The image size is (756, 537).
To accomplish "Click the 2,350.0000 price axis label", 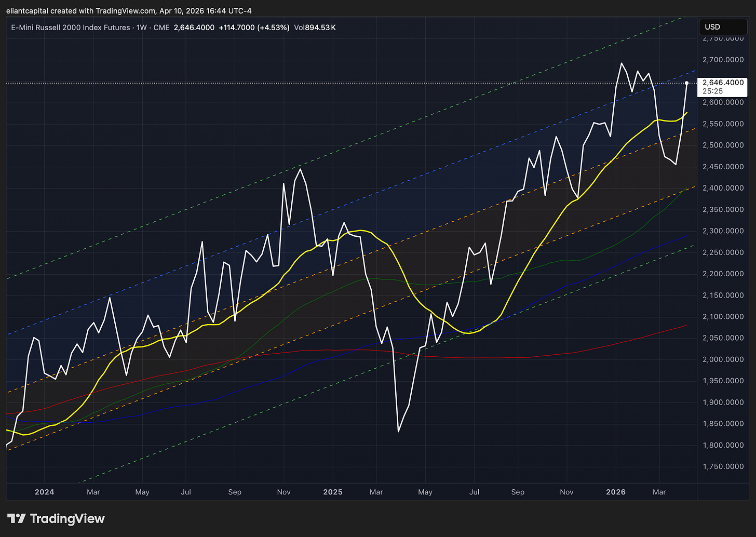I will tap(722, 210).
